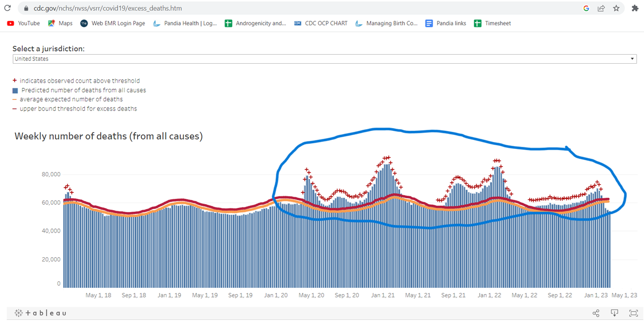This screenshot has height=336, width=644.
Task: Click 'upper bound threshold for excess deaths' text
Action: [78, 109]
